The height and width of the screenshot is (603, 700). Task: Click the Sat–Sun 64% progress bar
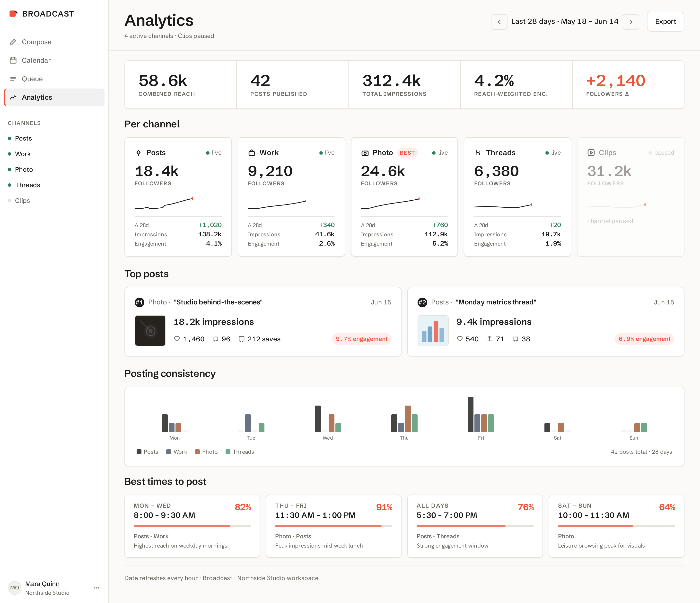tap(617, 526)
